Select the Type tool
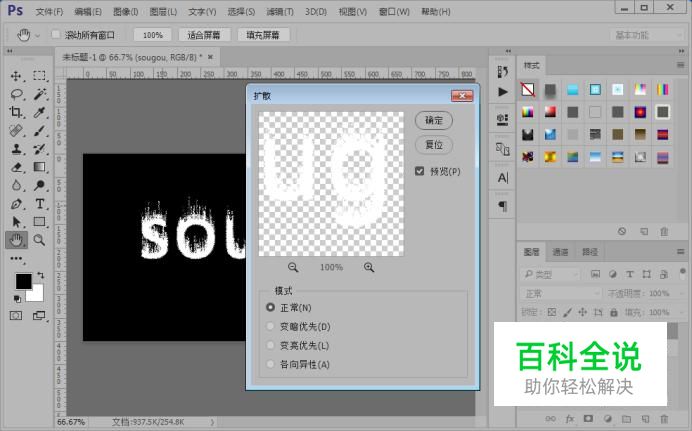This screenshot has height=431, width=692. tap(39, 203)
